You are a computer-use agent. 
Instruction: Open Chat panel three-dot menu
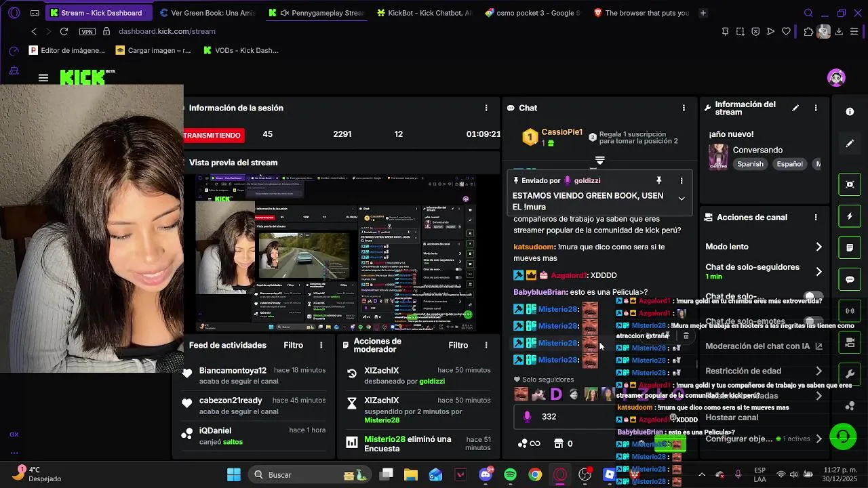684,108
